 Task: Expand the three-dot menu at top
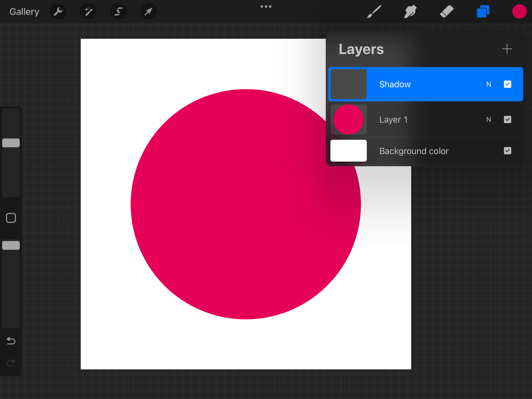click(266, 6)
